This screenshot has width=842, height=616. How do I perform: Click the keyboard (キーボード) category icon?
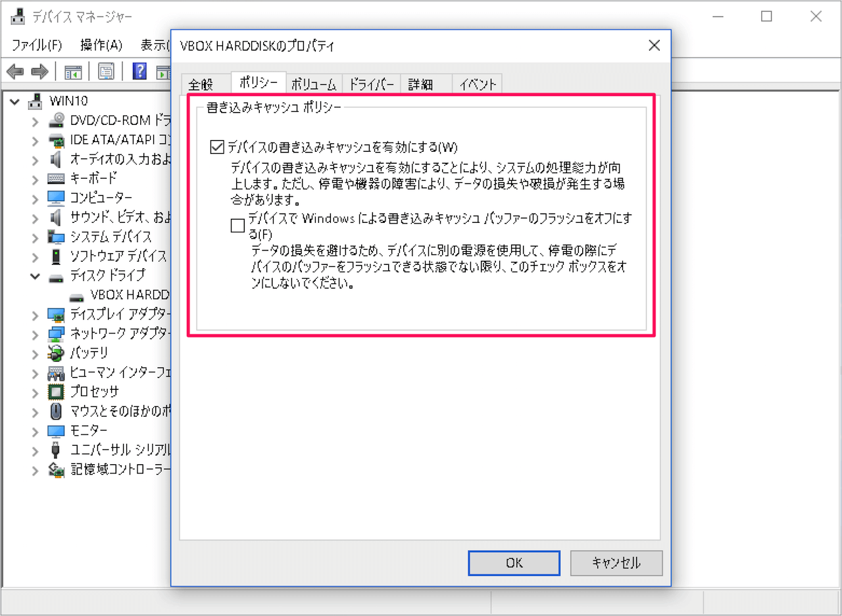(x=57, y=179)
